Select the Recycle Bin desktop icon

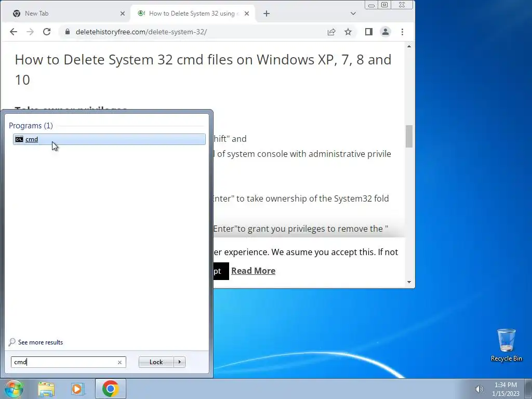tap(506, 345)
